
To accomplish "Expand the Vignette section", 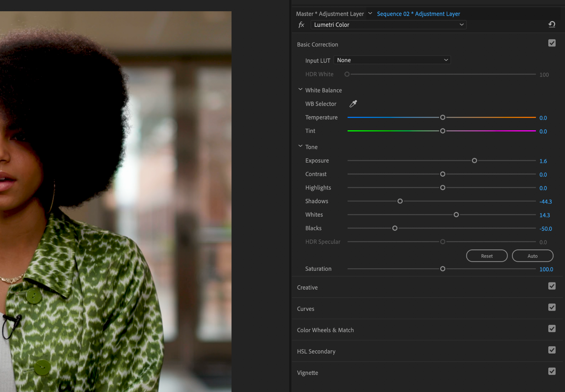I will click(307, 373).
